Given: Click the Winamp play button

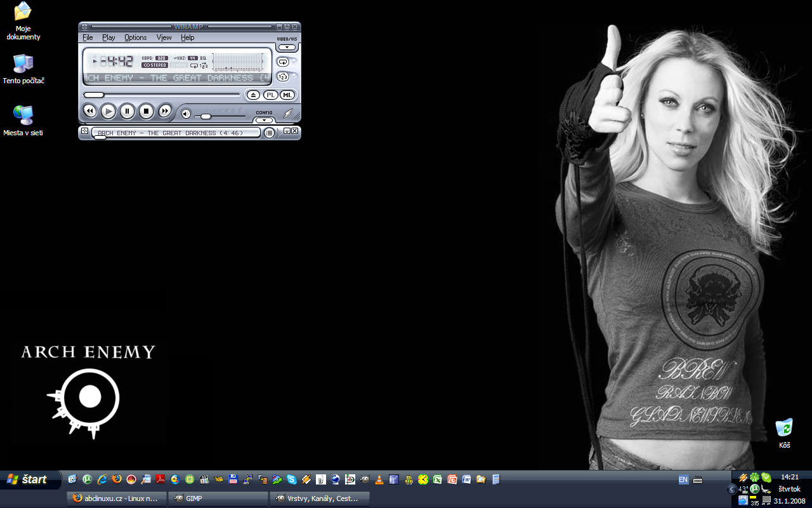Looking at the screenshot, I should [108, 111].
